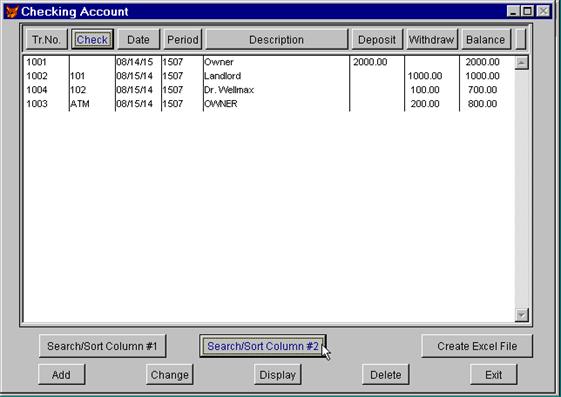Minimize the Checking Account window
This screenshot has width=561, height=397.
[x=513, y=11]
